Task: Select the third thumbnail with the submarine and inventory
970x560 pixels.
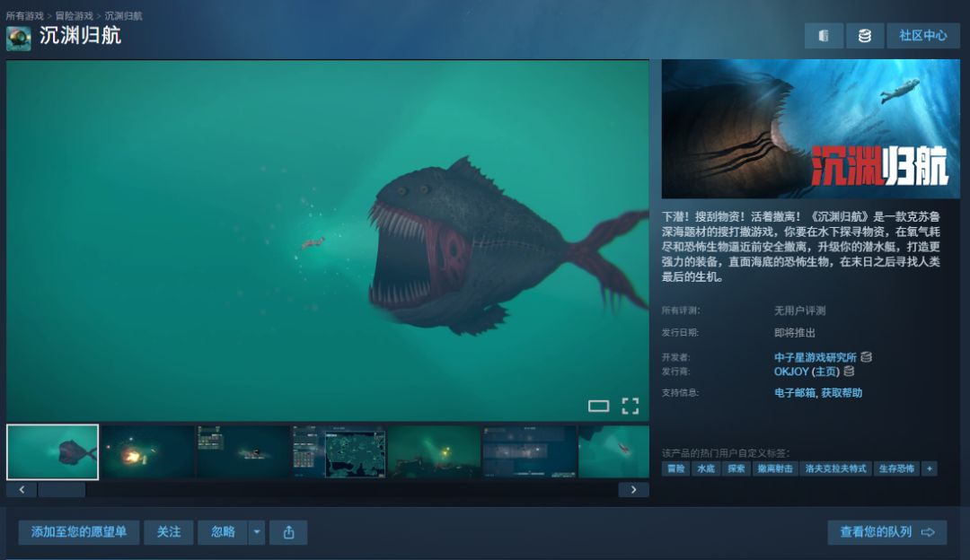Action: 243,451
